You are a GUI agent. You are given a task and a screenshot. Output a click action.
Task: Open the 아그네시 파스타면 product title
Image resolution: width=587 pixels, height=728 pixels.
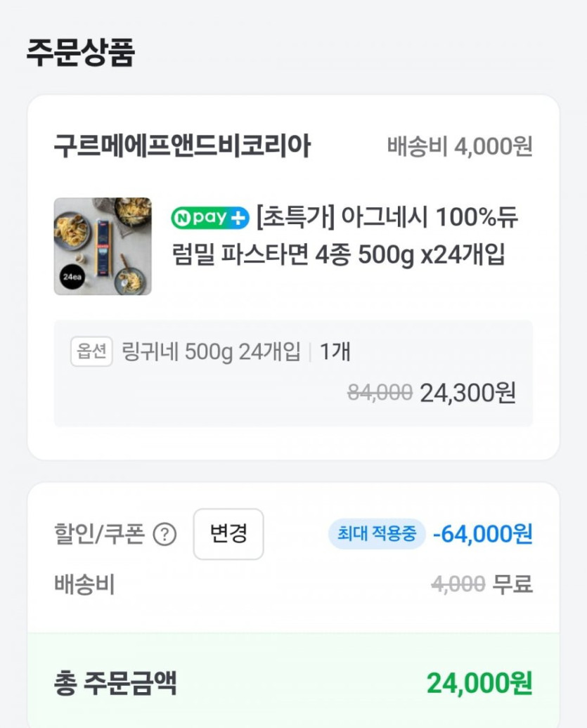[344, 236]
